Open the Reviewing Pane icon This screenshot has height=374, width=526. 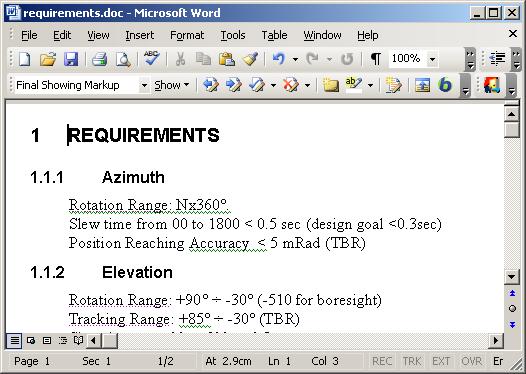pyautogui.click(x=422, y=85)
